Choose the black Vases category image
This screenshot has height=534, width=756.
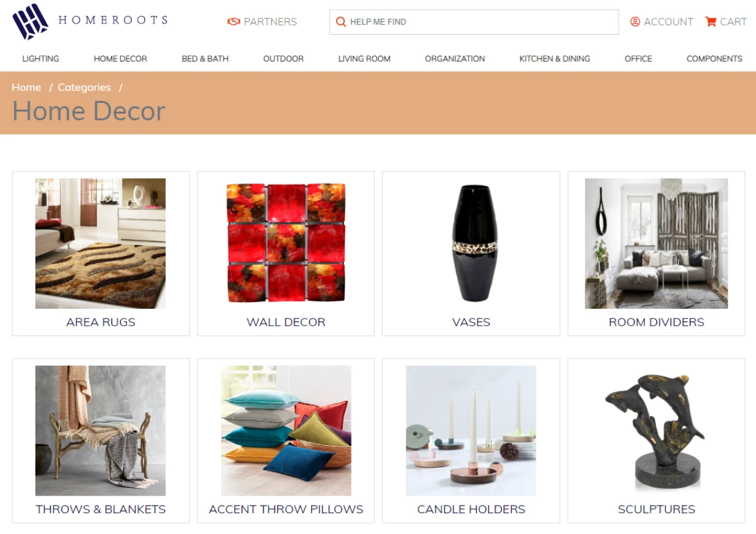(x=471, y=243)
